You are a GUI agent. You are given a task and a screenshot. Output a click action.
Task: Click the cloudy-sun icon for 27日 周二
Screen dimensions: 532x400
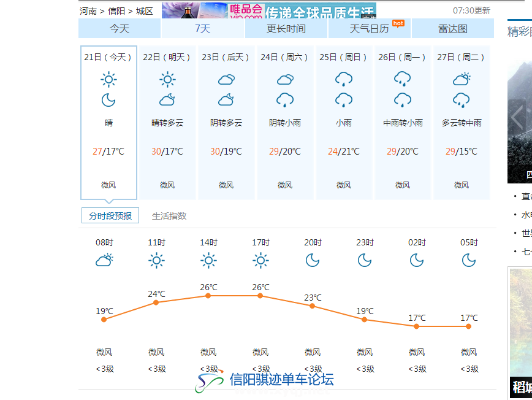(462, 79)
